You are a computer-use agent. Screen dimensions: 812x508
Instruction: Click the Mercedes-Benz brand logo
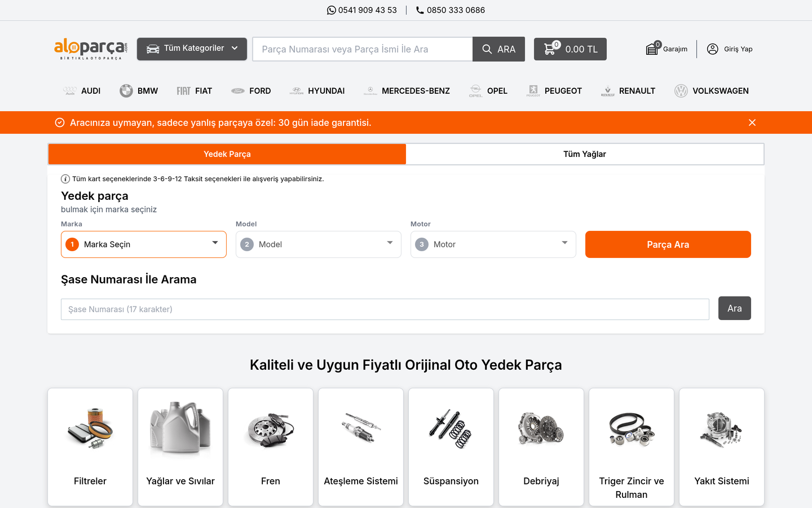click(x=370, y=91)
